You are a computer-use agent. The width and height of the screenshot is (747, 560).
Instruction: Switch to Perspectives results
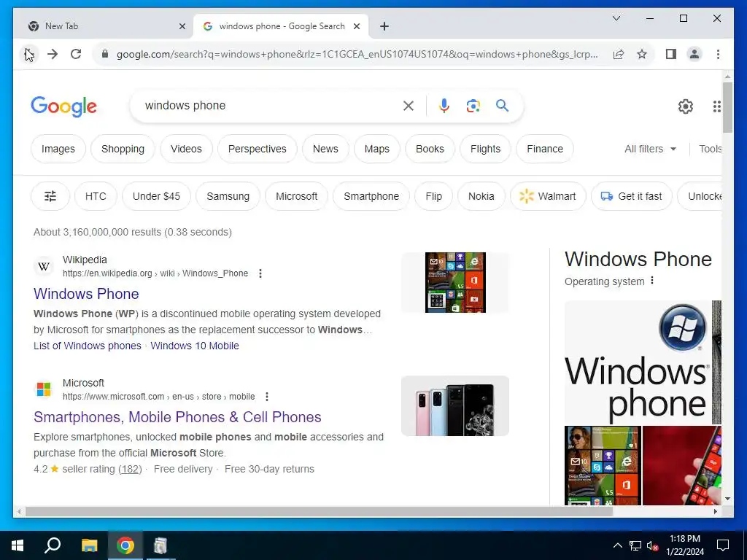click(x=258, y=149)
